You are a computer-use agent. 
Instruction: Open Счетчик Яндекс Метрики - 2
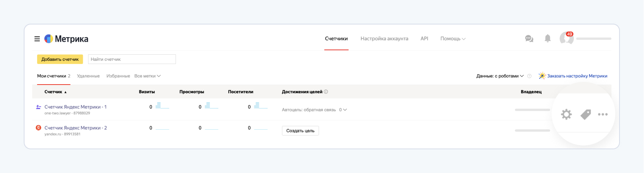click(75, 128)
